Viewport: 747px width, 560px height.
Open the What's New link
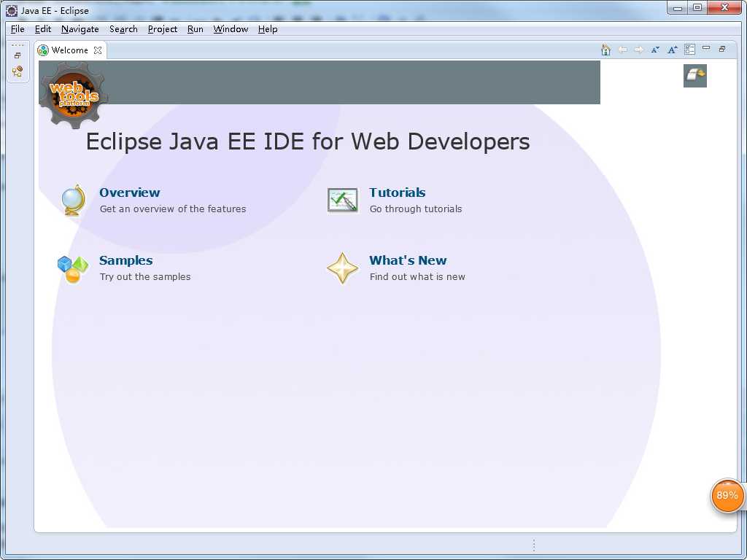pyautogui.click(x=408, y=260)
